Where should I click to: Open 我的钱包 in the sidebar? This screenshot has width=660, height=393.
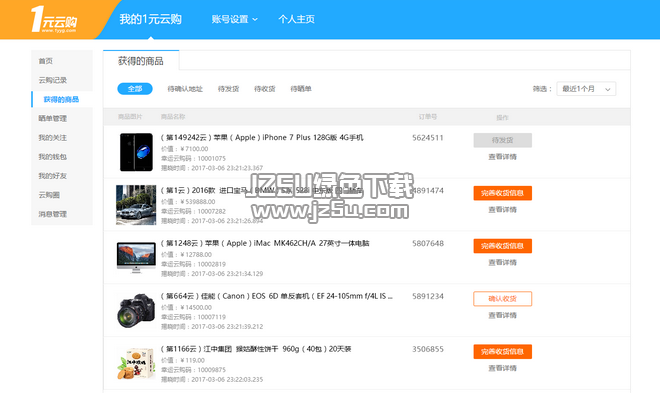tap(53, 157)
